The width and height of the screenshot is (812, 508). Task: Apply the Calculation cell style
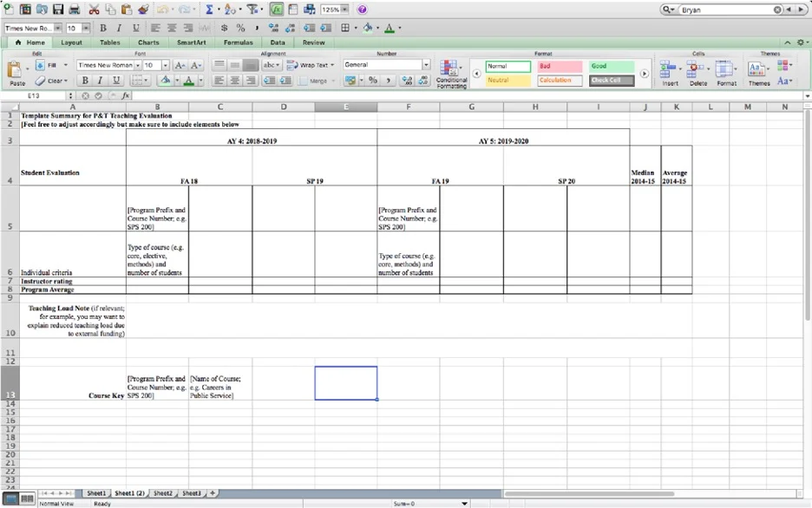[560, 80]
